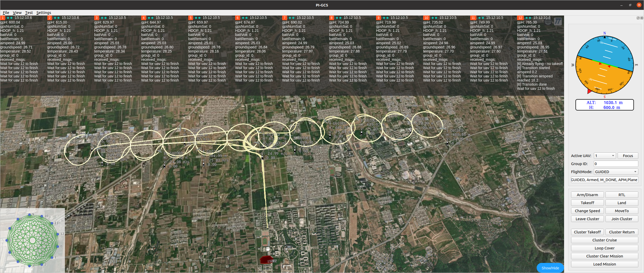
Task: Select the orange badge for UAV 1 panel
Action: [3, 18]
